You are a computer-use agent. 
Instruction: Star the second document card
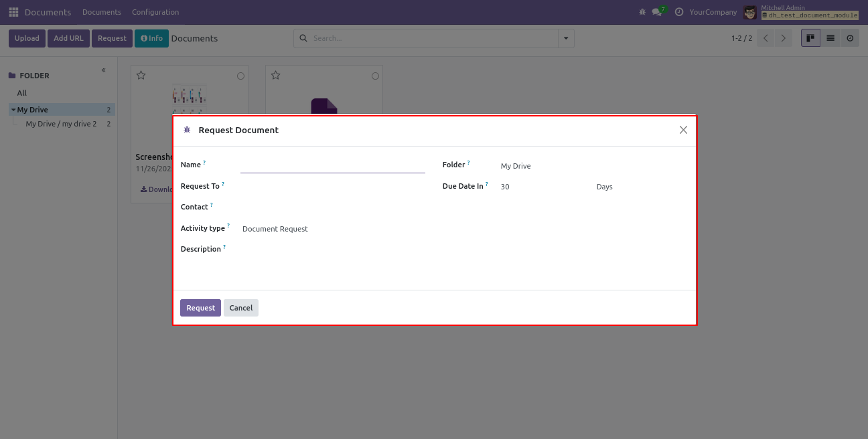point(276,76)
